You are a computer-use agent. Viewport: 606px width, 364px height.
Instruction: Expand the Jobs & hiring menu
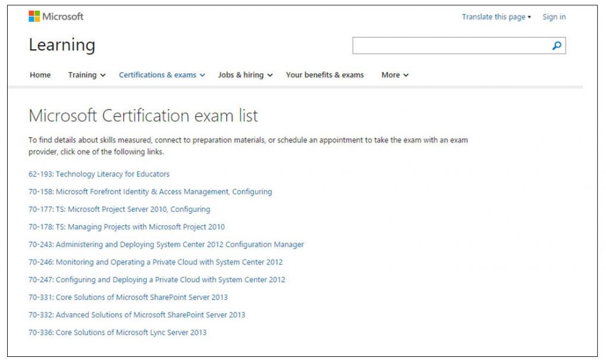pos(246,75)
